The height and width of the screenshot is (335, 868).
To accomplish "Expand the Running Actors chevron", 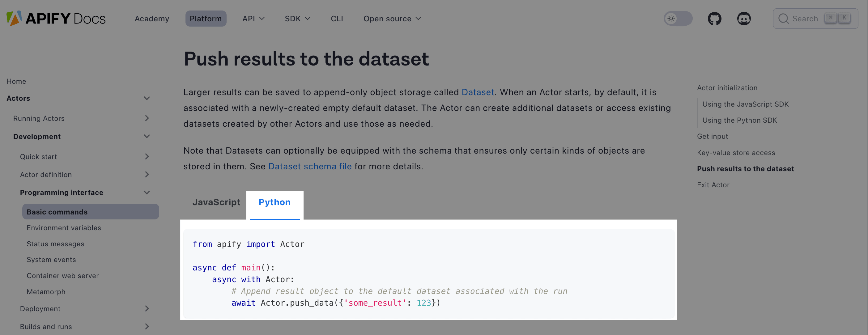I will pyautogui.click(x=147, y=118).
